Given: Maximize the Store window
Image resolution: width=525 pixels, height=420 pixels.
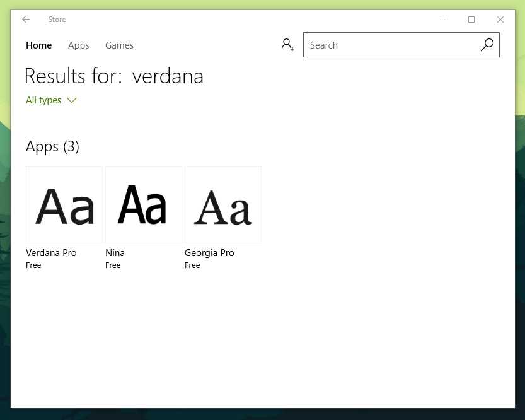Looking at the screenshot, I should [471, 20].
